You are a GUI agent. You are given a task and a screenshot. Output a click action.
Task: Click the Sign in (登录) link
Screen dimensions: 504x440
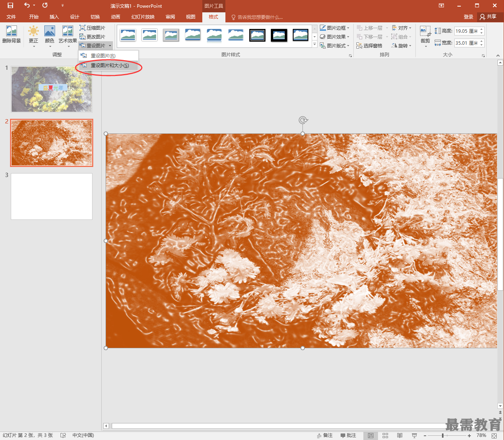point(469,17)
